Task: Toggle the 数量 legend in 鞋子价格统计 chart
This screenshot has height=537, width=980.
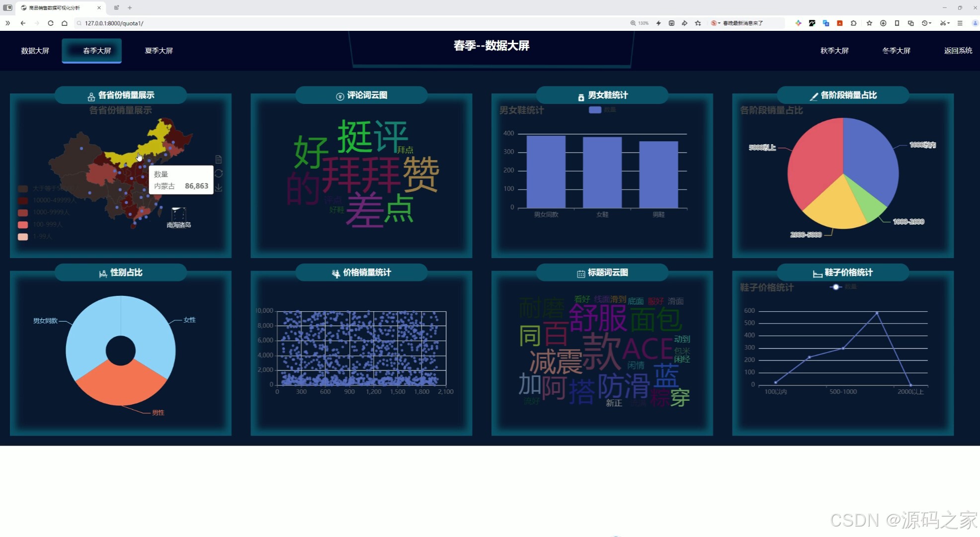Action: tap(843, 287)
